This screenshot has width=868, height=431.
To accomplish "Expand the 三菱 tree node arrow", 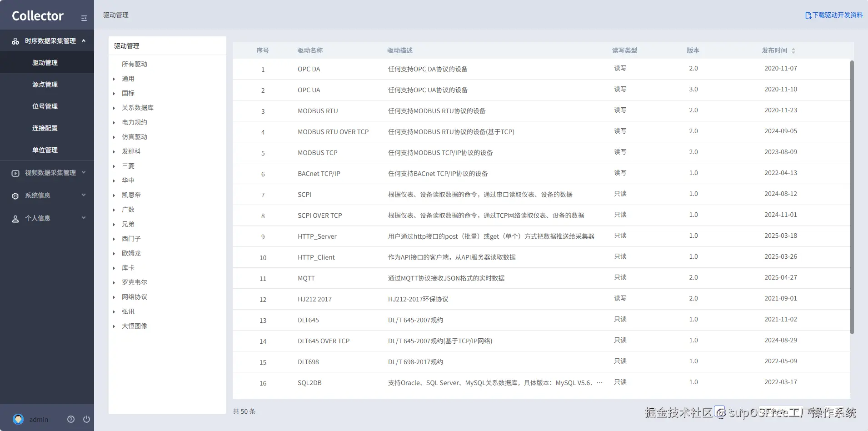I will click(114, 166).
